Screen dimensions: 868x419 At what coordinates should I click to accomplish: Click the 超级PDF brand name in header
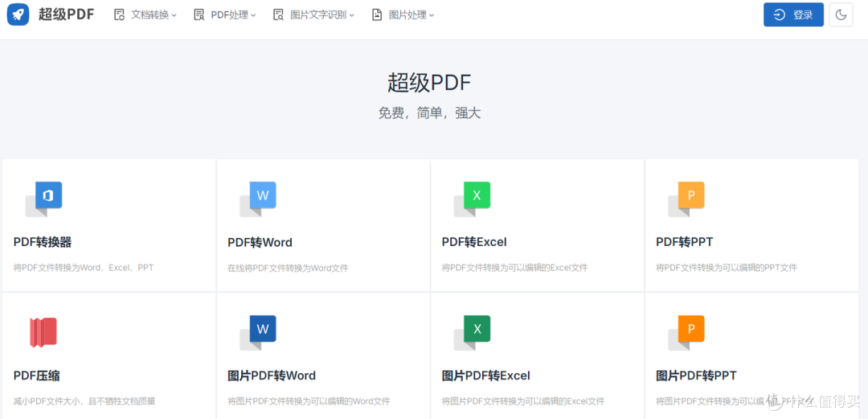(x=67, y=14)
